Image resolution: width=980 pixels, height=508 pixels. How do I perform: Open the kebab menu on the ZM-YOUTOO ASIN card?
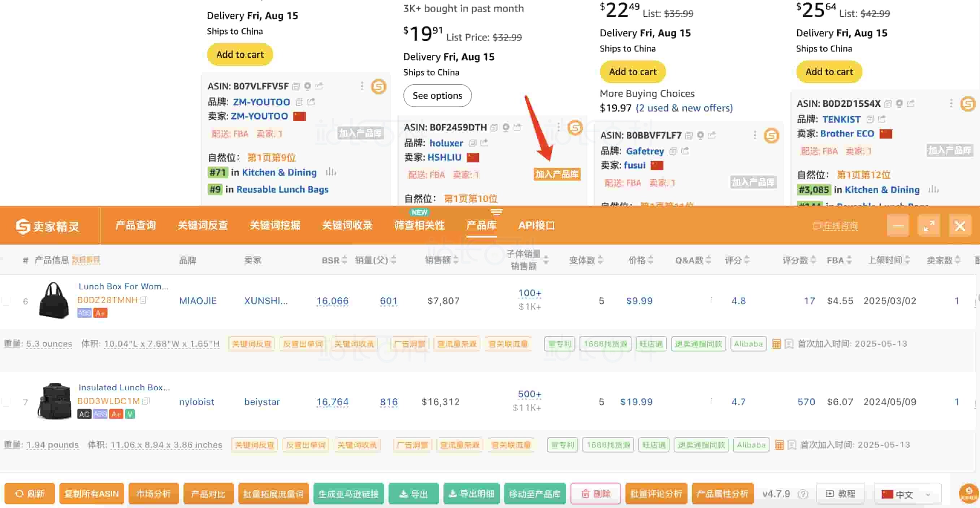point(362,86)
